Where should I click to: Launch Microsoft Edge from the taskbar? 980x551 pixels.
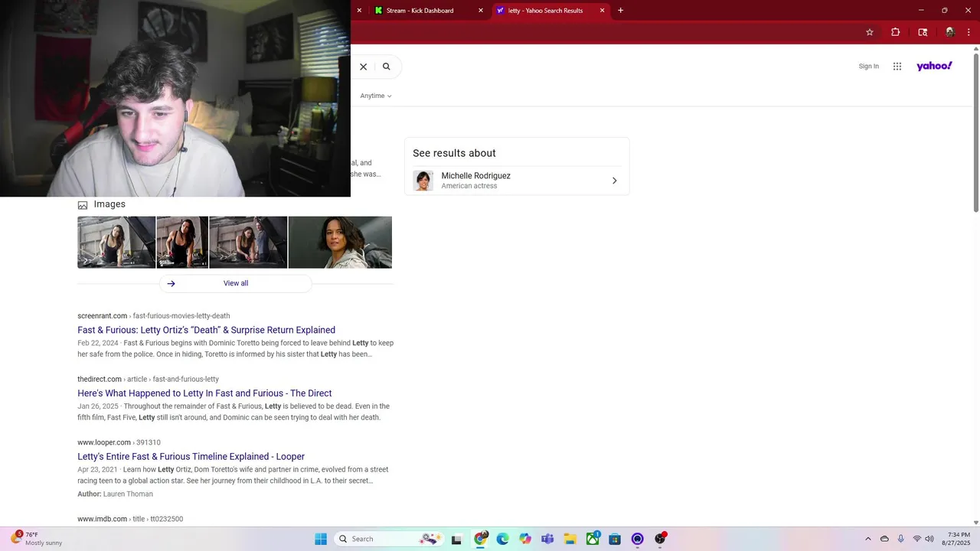[503, 539]
